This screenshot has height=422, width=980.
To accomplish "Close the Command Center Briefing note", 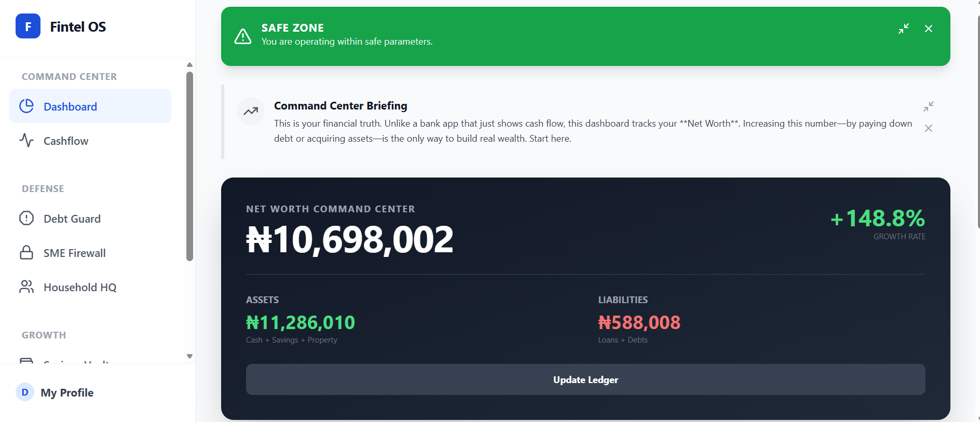I will [x=929, y=128].
